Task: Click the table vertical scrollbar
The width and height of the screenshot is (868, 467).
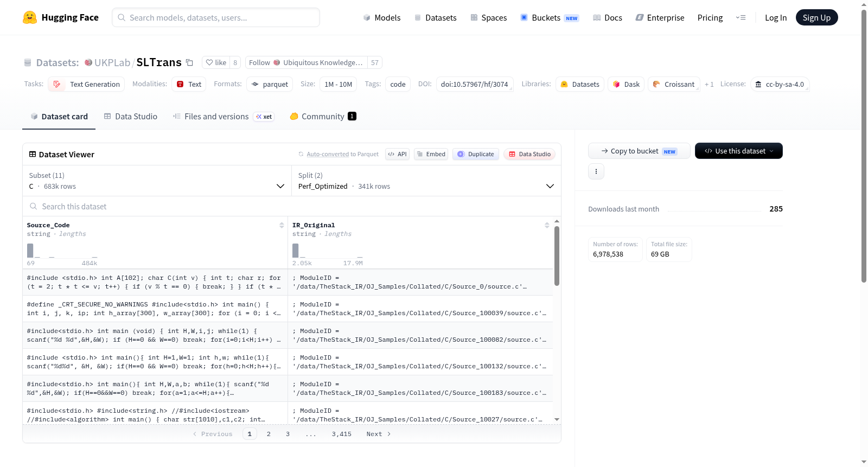Action: [557, 255]
